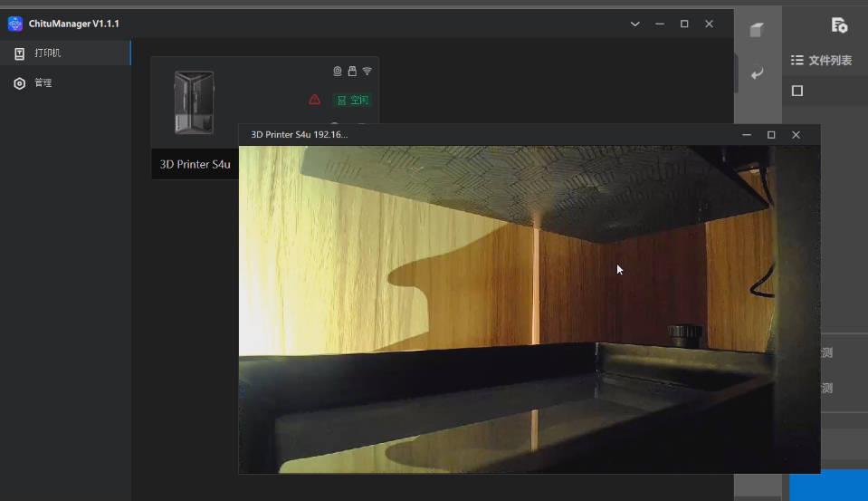
Task: Expand the ChituManager title bar dropdown chevron
Action: coord(635,24)
